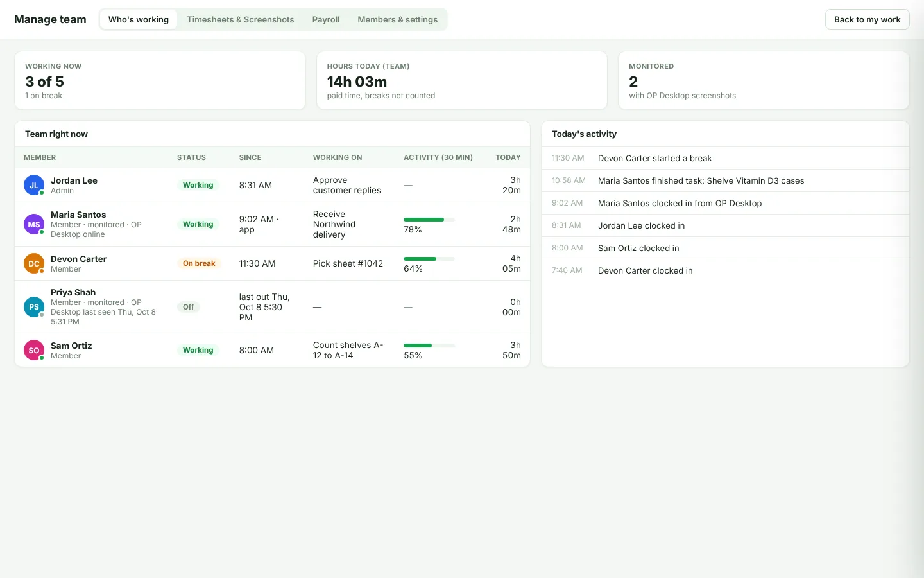
Task: Open the Who's working tab
Action: pos(139,19)
